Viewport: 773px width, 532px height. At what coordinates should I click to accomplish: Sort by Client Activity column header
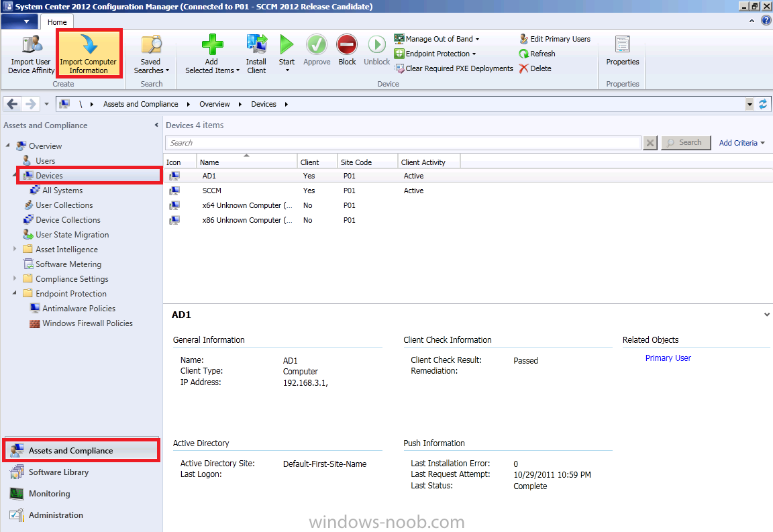click(x=429, y=162)
